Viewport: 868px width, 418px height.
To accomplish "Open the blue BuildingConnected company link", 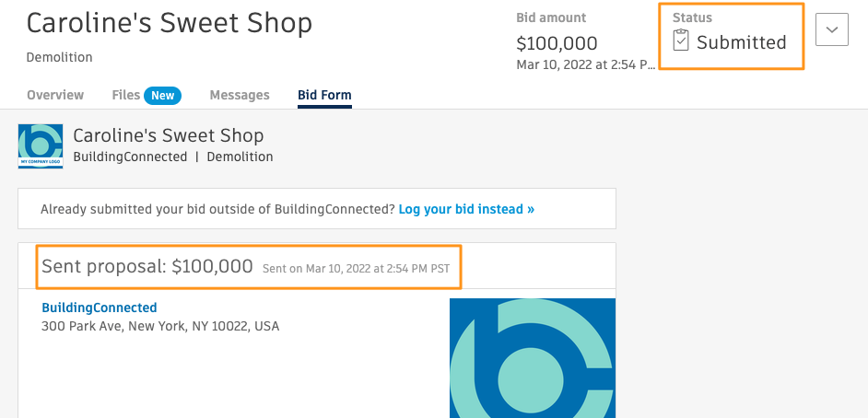I will click(x=100, y=308).
